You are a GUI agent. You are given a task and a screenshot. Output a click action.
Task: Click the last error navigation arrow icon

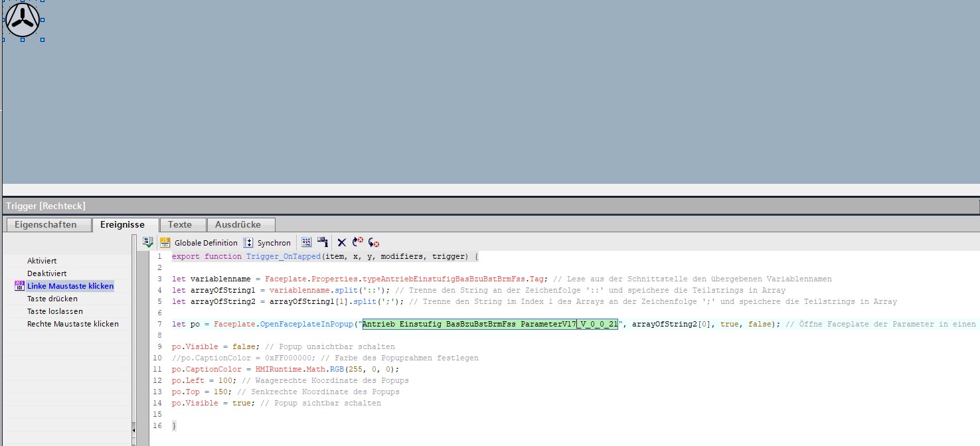click(374, 243)
